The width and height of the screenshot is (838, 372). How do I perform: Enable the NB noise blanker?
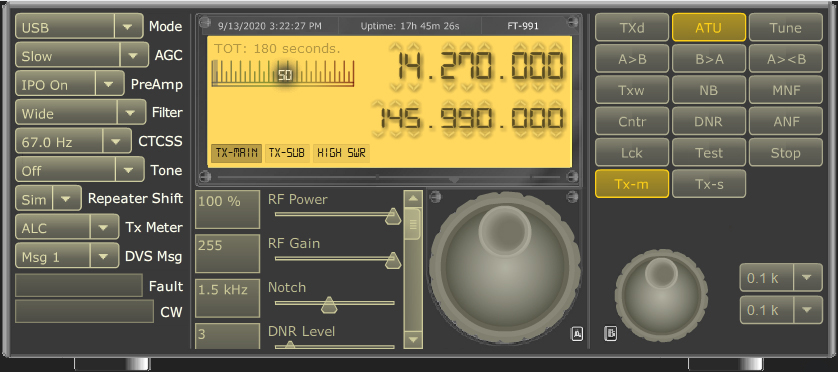point(709,90)
